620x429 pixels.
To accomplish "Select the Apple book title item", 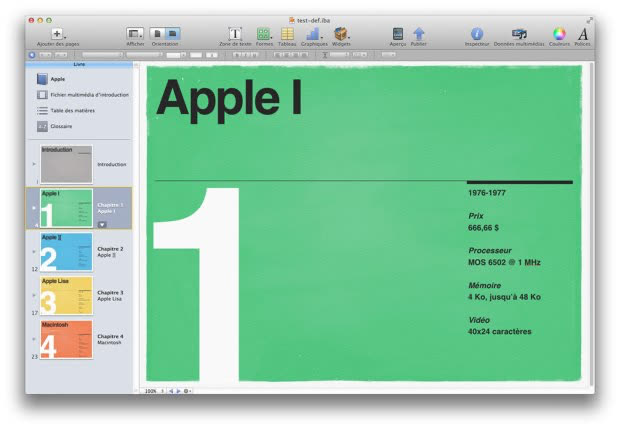I will [58, 79].
